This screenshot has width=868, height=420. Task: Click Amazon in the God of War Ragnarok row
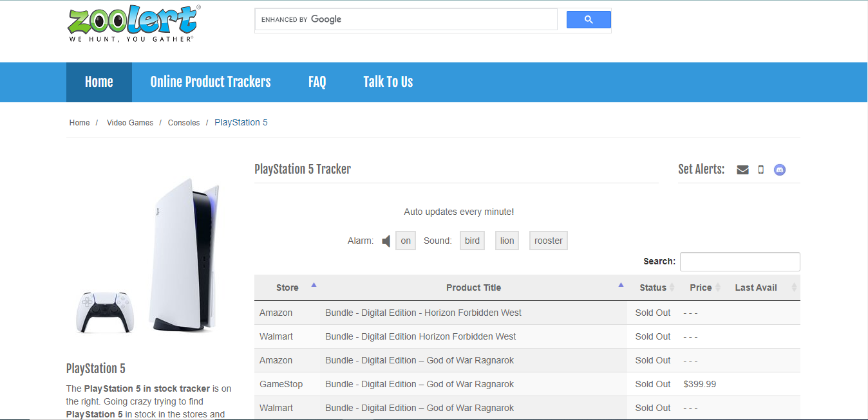tap(276, 360)
